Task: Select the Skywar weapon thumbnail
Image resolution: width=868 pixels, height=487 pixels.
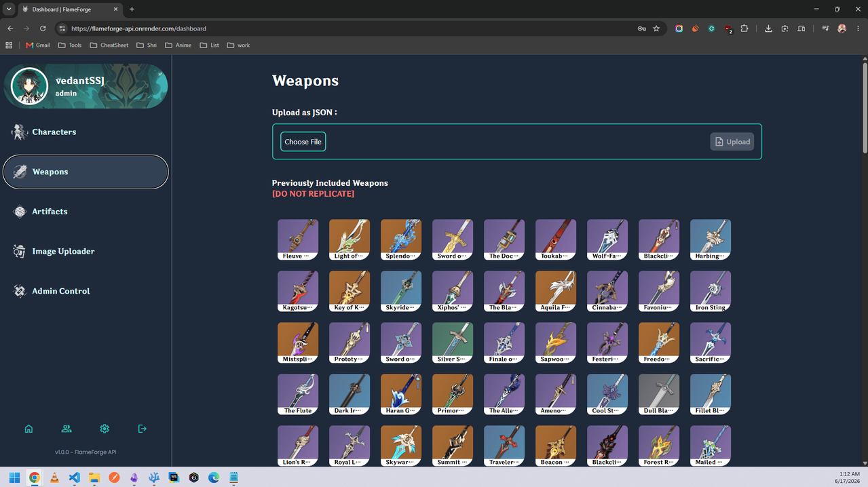Action: (x=401, y=446)
